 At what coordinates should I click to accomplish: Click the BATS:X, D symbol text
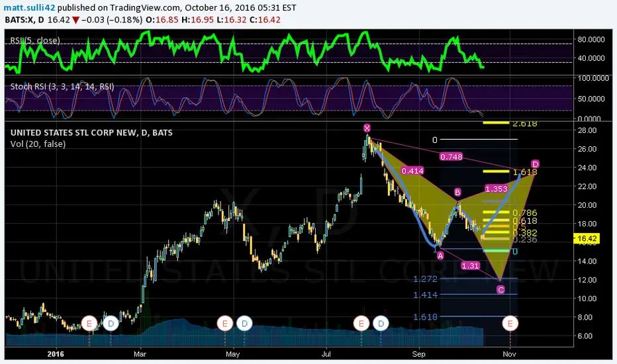pyautogui.click(x=24, y=20)
